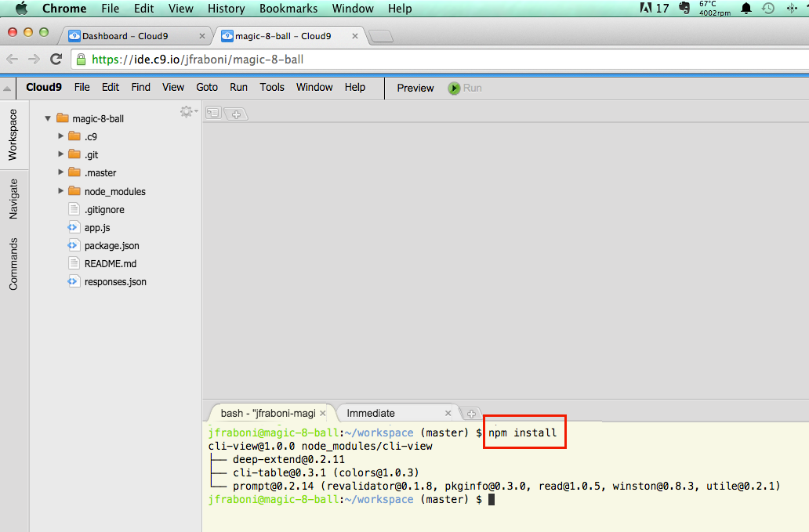Open Chrome's History menu

point(226,9)
